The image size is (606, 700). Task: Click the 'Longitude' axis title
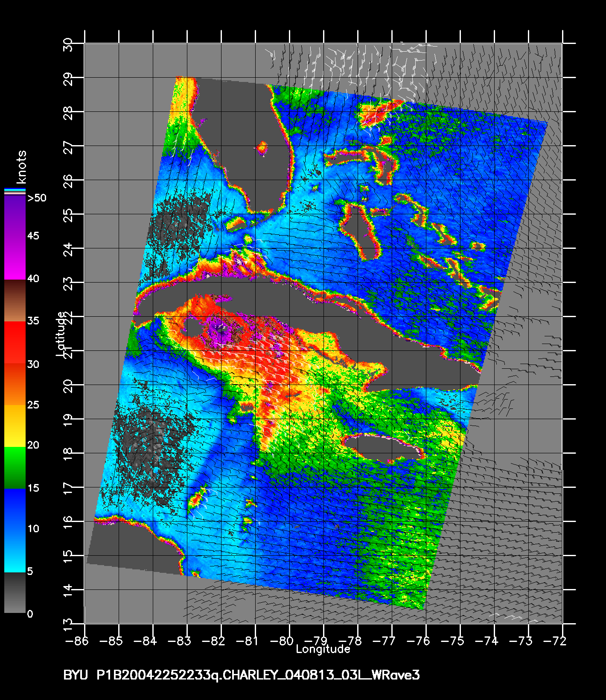pyautogui.click(x=323, y=650)
